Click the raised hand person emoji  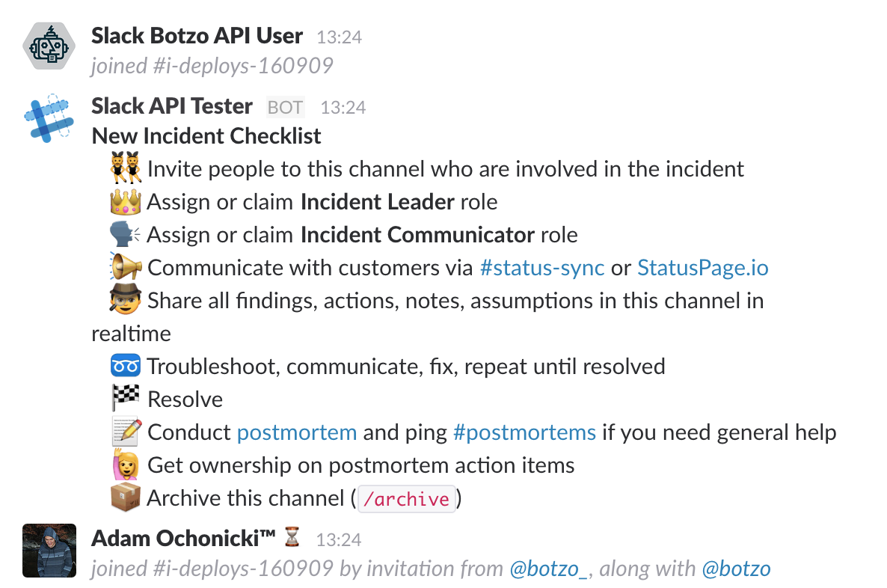tap(126, 465)
